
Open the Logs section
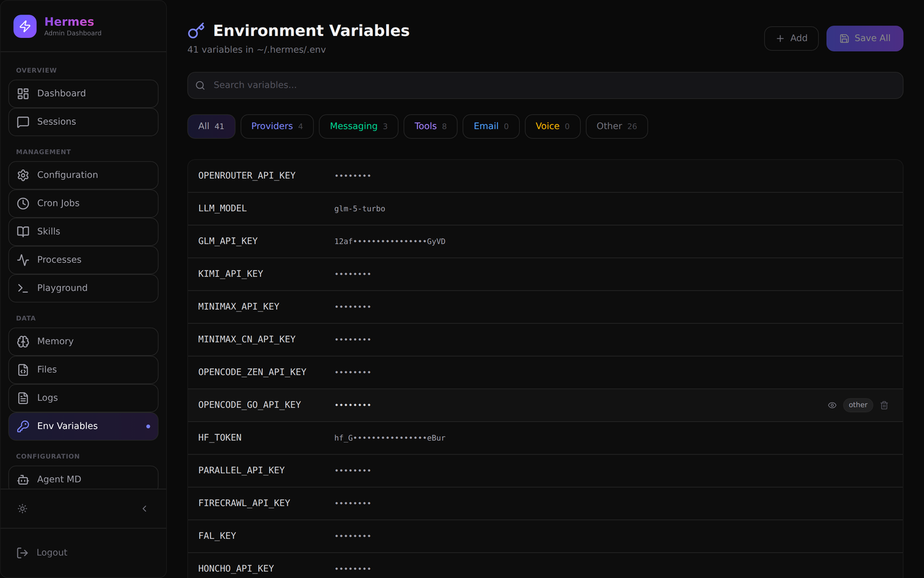(83, 398)
